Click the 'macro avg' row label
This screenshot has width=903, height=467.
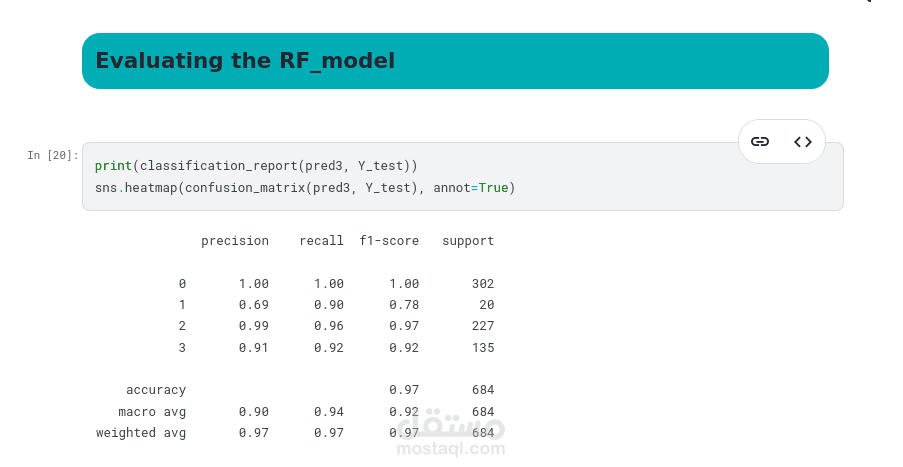pos(152,412)
